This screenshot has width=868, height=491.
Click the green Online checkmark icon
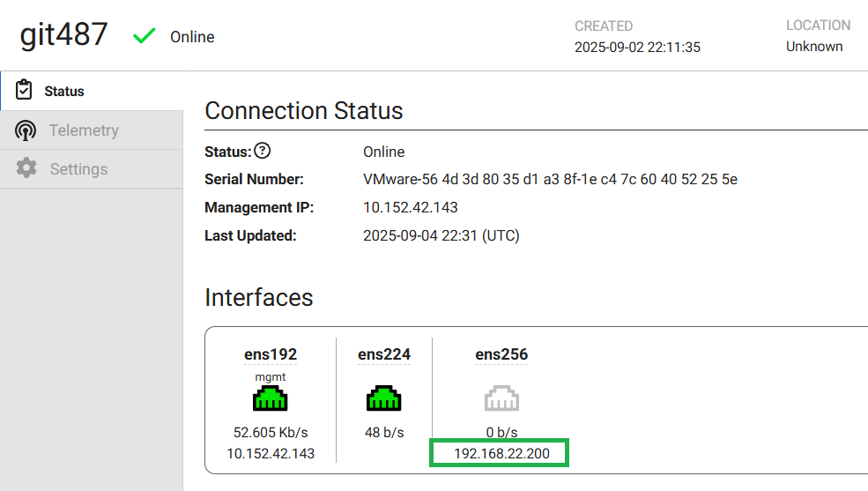pos(144,36)
